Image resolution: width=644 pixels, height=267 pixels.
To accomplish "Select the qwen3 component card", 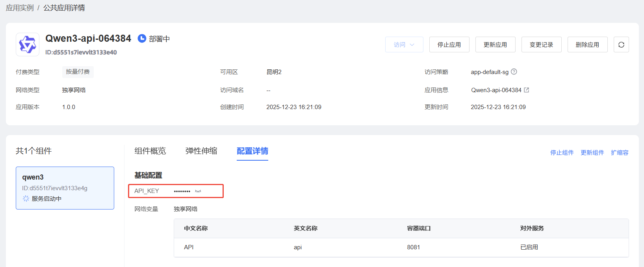I will 65,187.
